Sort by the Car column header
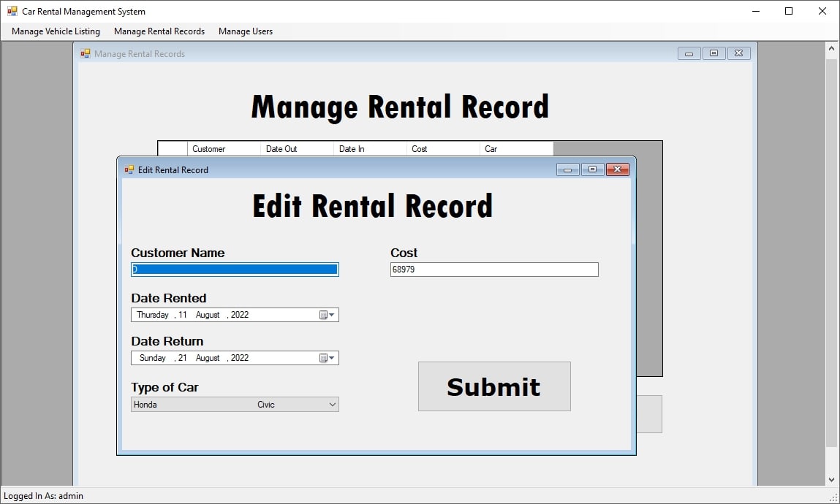The width and height of the screenshot is (840, 504). pyautogui.click(x=516, y=149)
